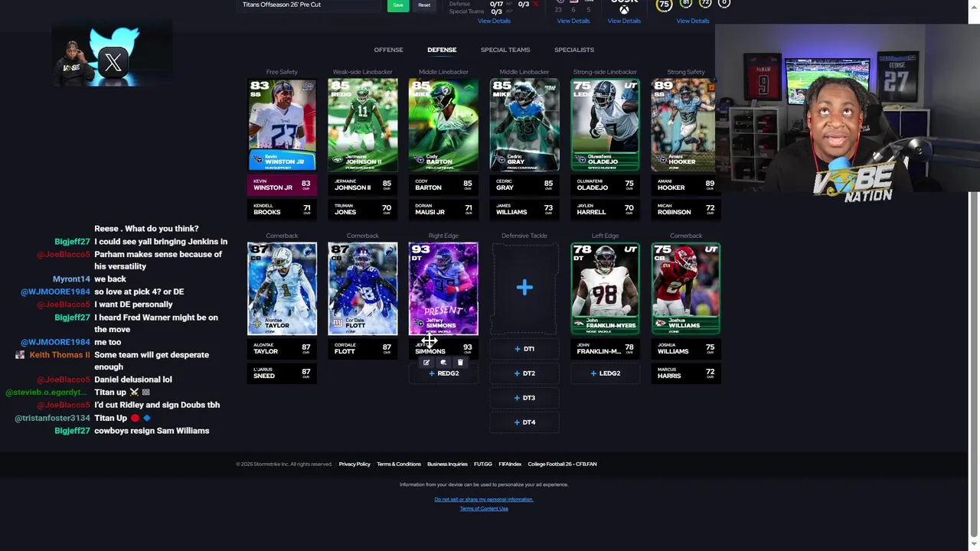Screen dimensions: 980x551
Task: Select Jermaine Johnson II player card
Action: (x=363, y=124)
